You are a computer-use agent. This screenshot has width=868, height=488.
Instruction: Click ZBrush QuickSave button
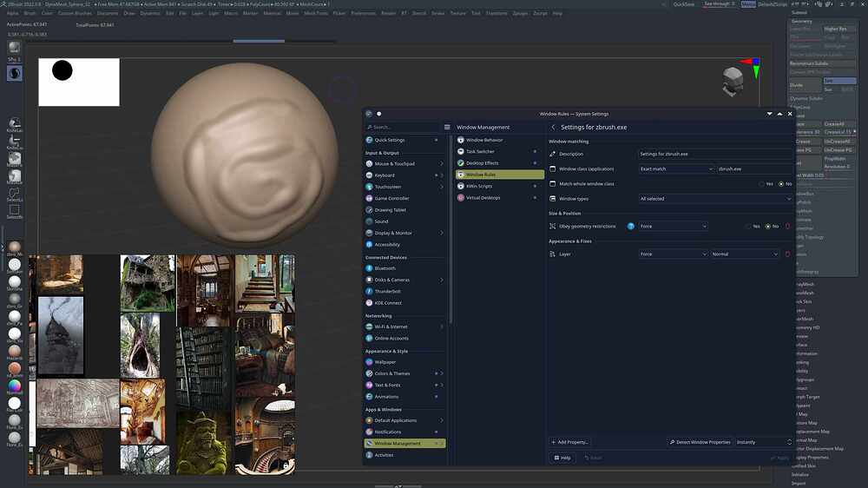(x=684, y=4)
